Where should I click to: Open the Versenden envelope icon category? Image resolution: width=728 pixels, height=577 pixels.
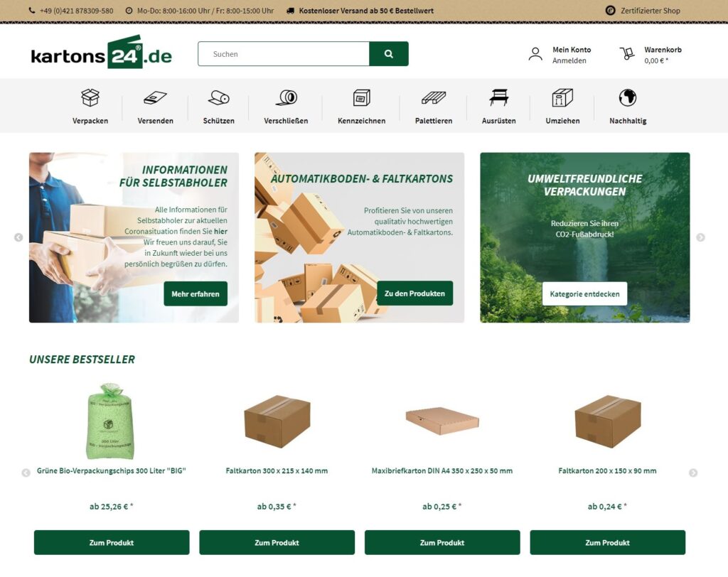click(x=155, y=97)
